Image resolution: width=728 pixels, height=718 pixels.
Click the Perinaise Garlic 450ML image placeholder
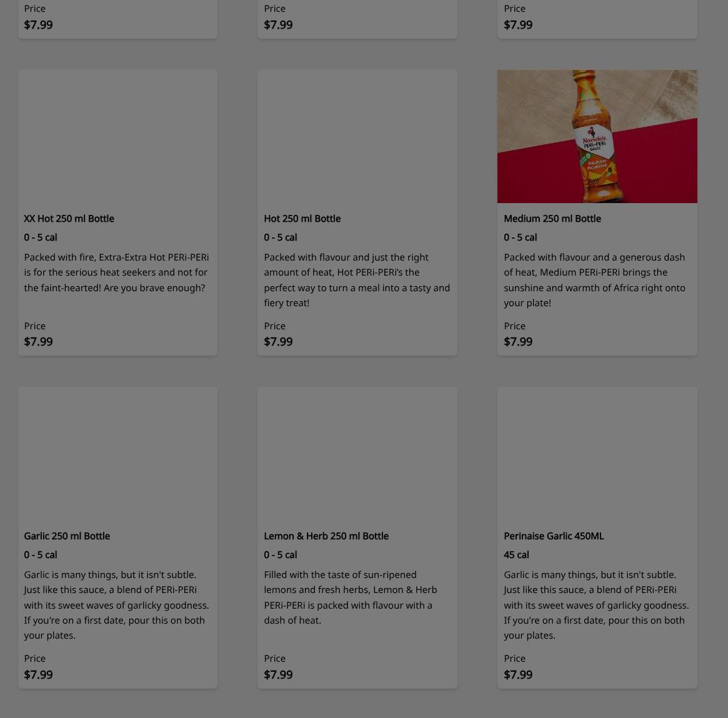click(597, 454)
